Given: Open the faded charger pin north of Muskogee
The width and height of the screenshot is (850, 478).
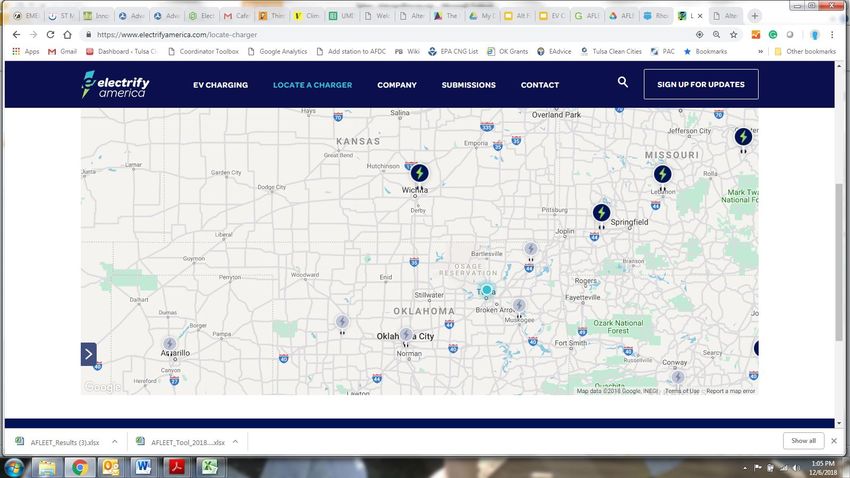Looking at the screenshot, I should point(519,305).
